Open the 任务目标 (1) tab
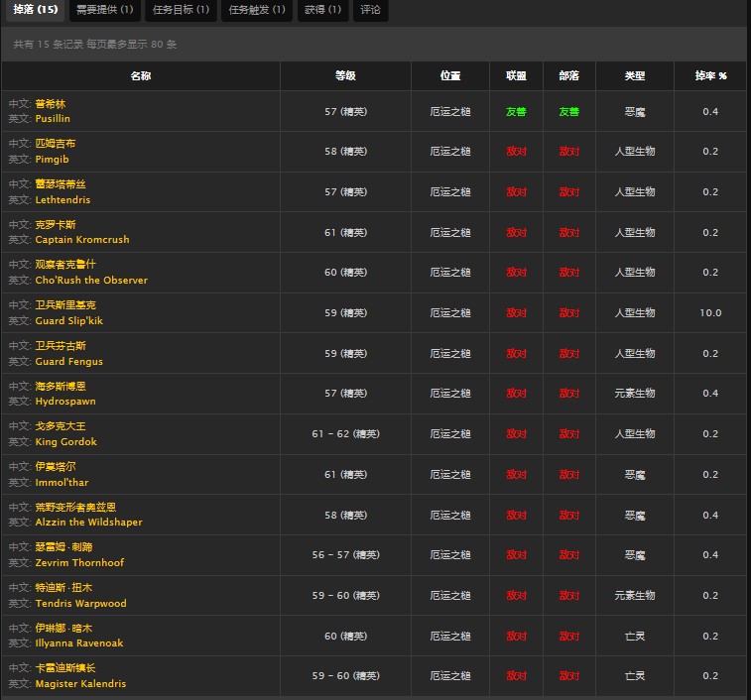This screenshot has height=700, width=751. point(181,10)
